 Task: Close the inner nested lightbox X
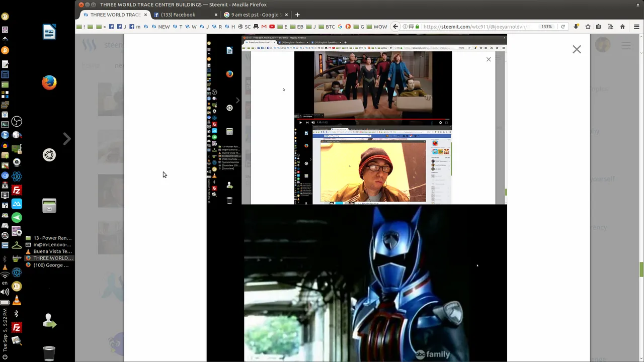pyautogui.click(x=488, y=59)
